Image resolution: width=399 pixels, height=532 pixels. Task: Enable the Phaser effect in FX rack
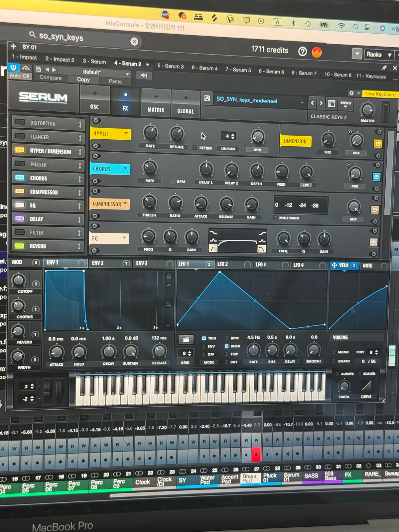point(20,164)
